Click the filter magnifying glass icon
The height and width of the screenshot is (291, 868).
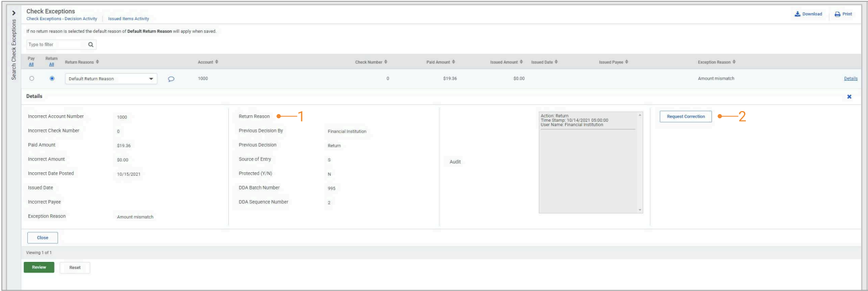click(x=91, y=45)
